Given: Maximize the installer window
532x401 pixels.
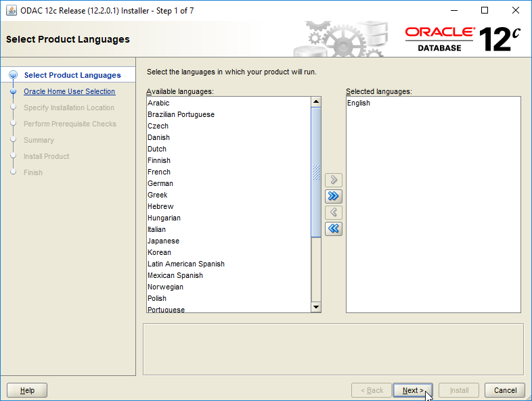Looking at the screenshot, I should [x=485, y=11].
